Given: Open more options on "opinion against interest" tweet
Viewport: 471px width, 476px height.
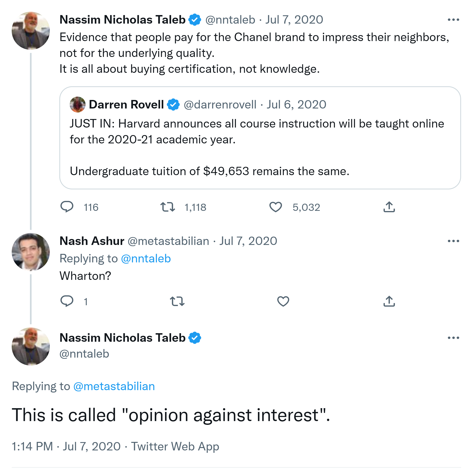Looking at the screenshot, I should point(453,338).
